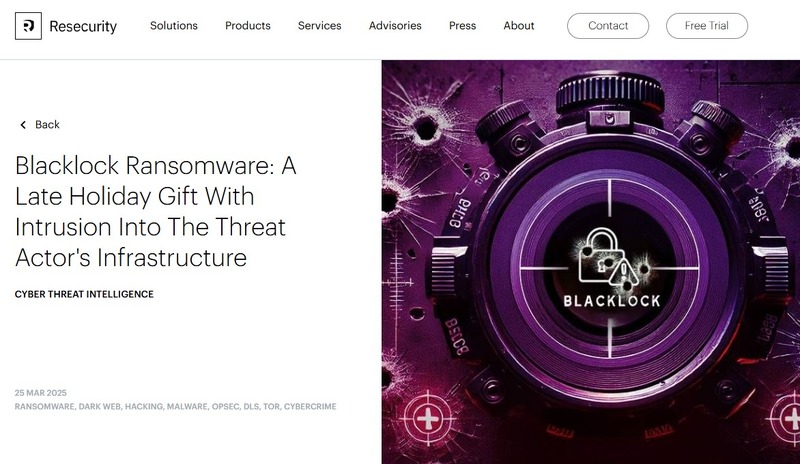The height and width of the screenshot is (464, 800).
Task: Select the Cyber Threat Intelligence category
Action: pyautogui.click(x=84, y=294)
